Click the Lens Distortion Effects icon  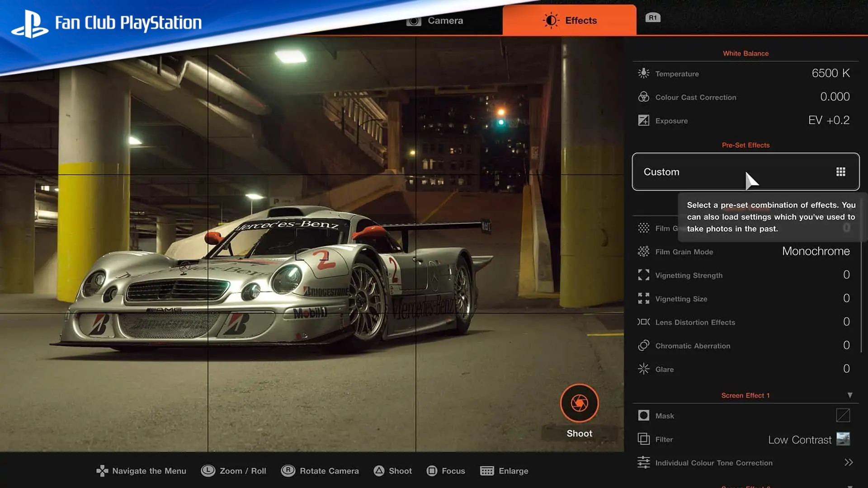[x=644, y=322]
